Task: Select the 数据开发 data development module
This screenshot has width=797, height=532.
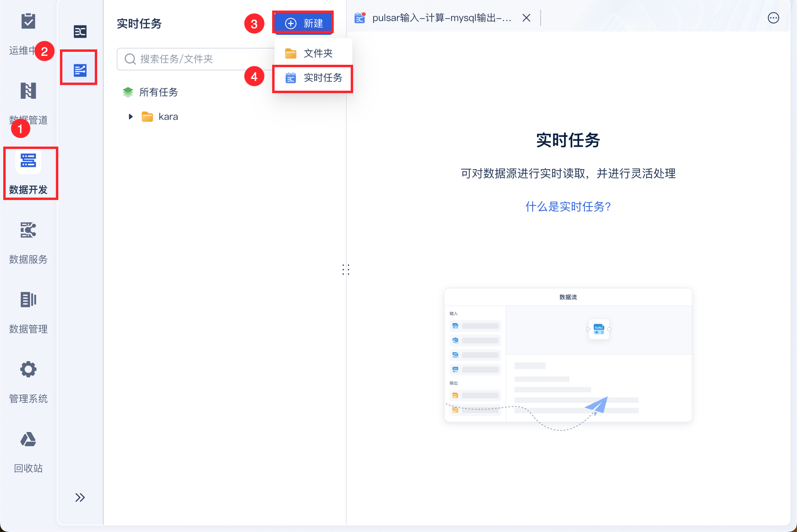Action: point(28,161)
